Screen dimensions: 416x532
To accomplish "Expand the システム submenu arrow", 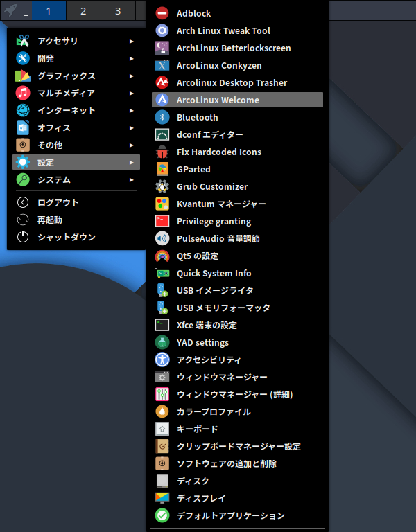I will click(x=132, y=180).
